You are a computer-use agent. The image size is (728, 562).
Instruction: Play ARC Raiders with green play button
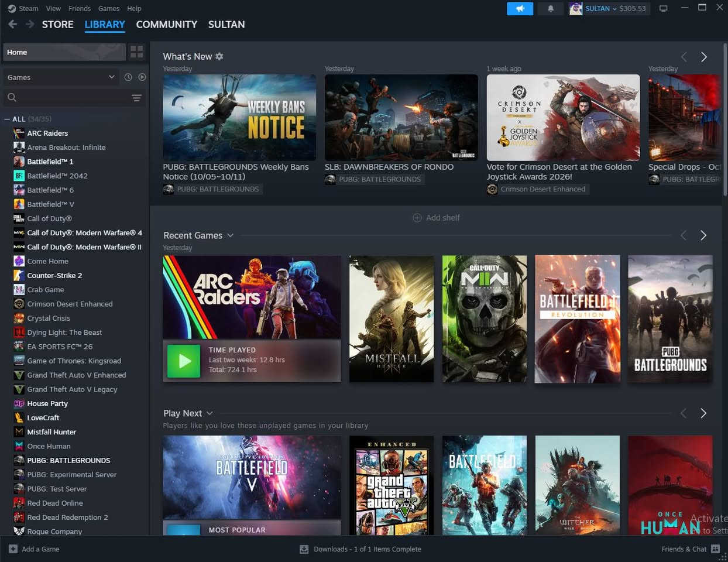[x=184, y=361]
